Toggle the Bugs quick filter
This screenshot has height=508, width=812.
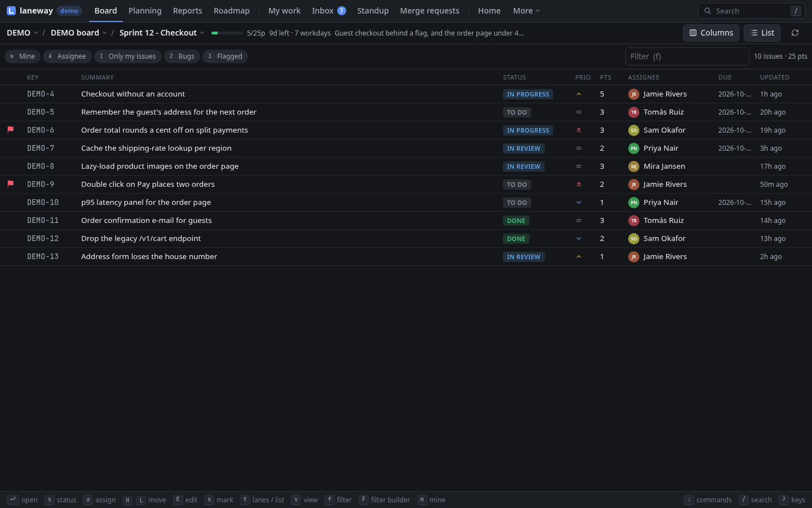tap(182, 56)
